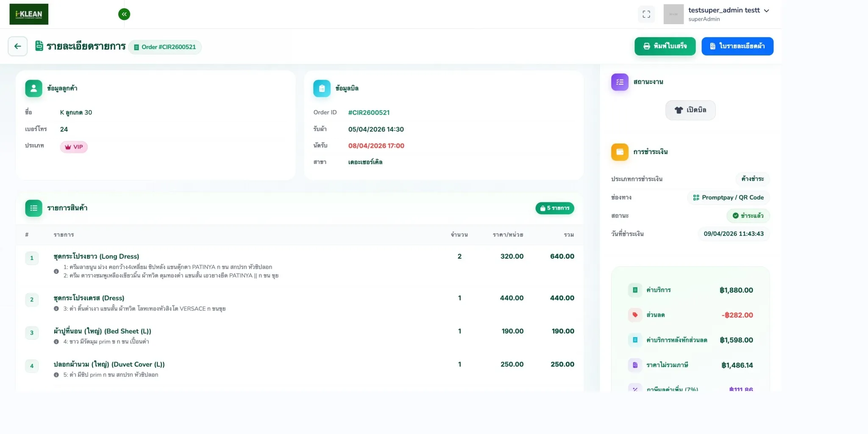Click the Order #CIR2600521 header badge

(165, 47)
